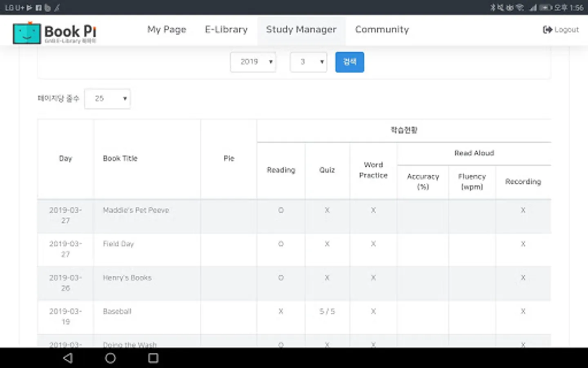Click the Baseball book title
This screenshot has width=588, height=368.
(x=117, y=312)
